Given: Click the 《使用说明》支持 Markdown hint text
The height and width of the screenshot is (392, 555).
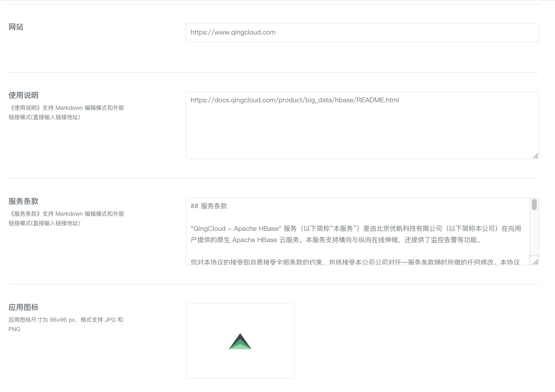Looking at the screenshot, I should [66, 113].
